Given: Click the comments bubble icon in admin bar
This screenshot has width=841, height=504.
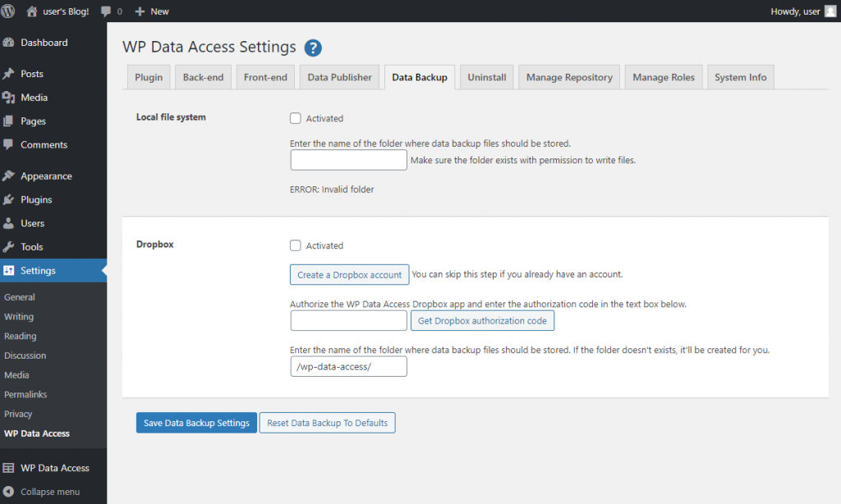Looking at the screenshot, I should tap(106, 11).
